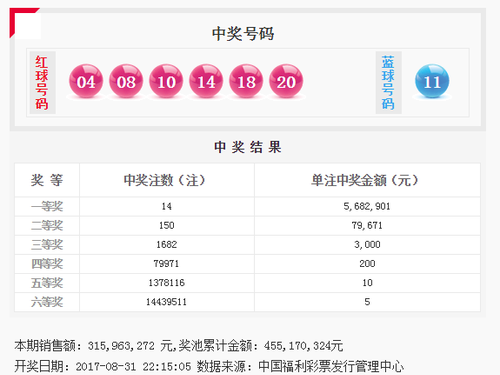Select the 五等奖 row label
The image size is (500, 375).
(x=47, y=283)
